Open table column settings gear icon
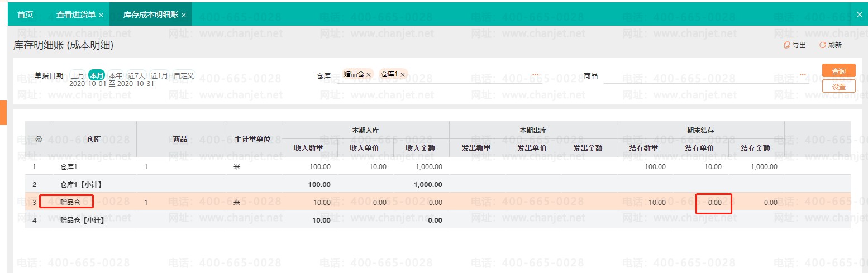The image size is (868, 273). 39,139
